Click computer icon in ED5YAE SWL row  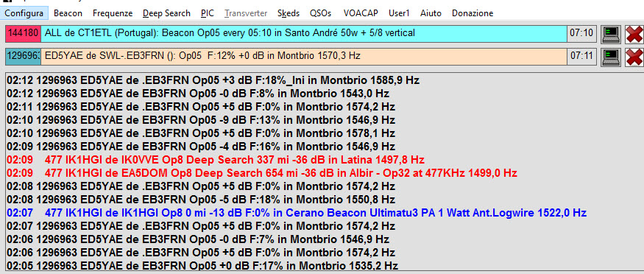pyautogui.click(x=611, y=57)
